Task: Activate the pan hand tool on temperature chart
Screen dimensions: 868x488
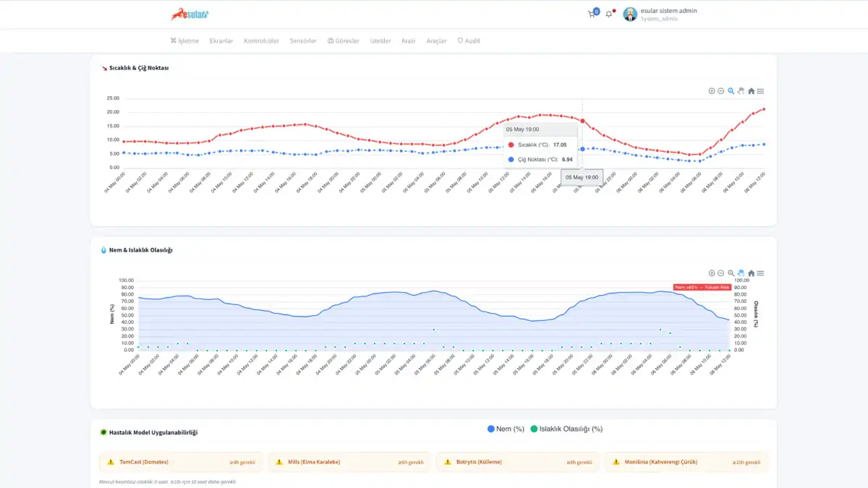Action: tap(741, 91)
